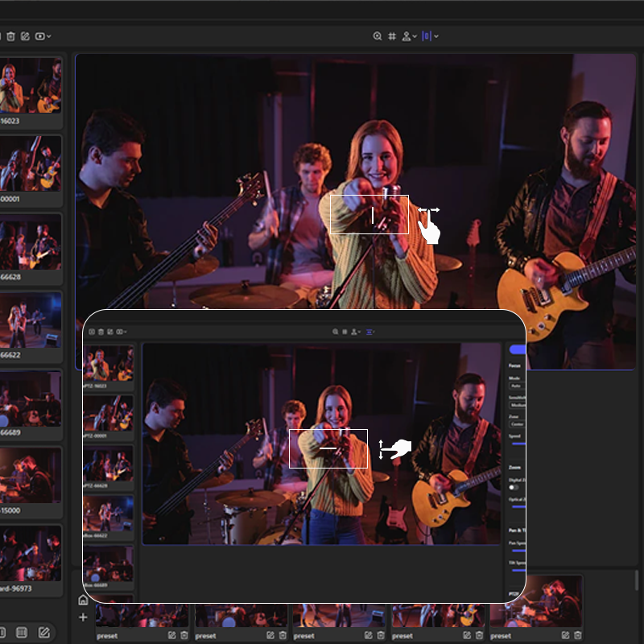Click the edit icon under the first preset thumbnail
The image size is (644, 644).
171,635
